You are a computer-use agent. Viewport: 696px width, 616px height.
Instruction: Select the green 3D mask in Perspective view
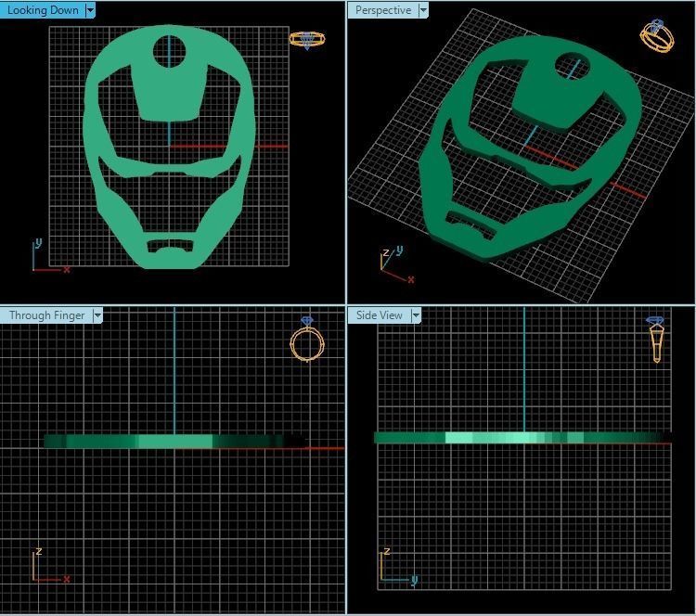(531, 151)
